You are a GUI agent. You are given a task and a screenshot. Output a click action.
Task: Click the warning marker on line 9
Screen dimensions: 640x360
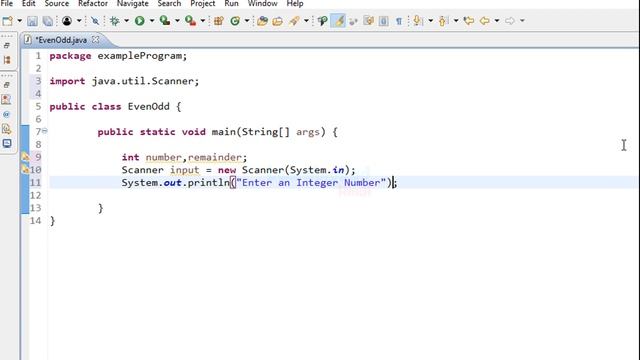tap(25, 157)
